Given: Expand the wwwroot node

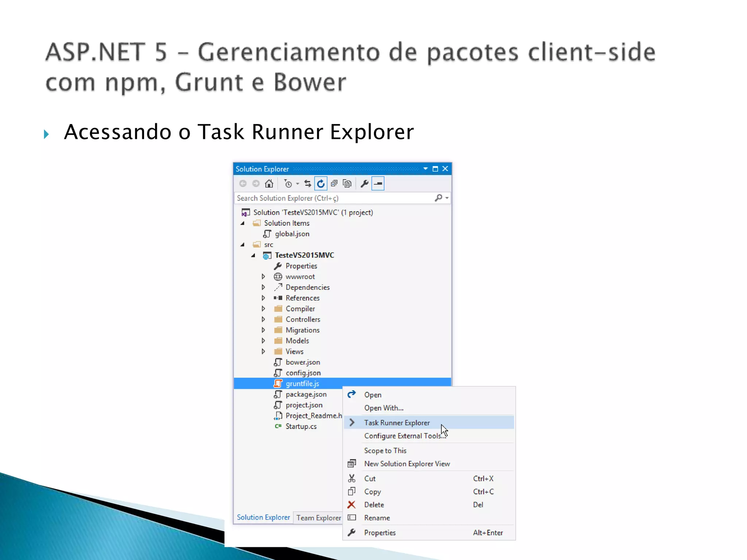Looking at the screenshot, I should tap(263, 277).
